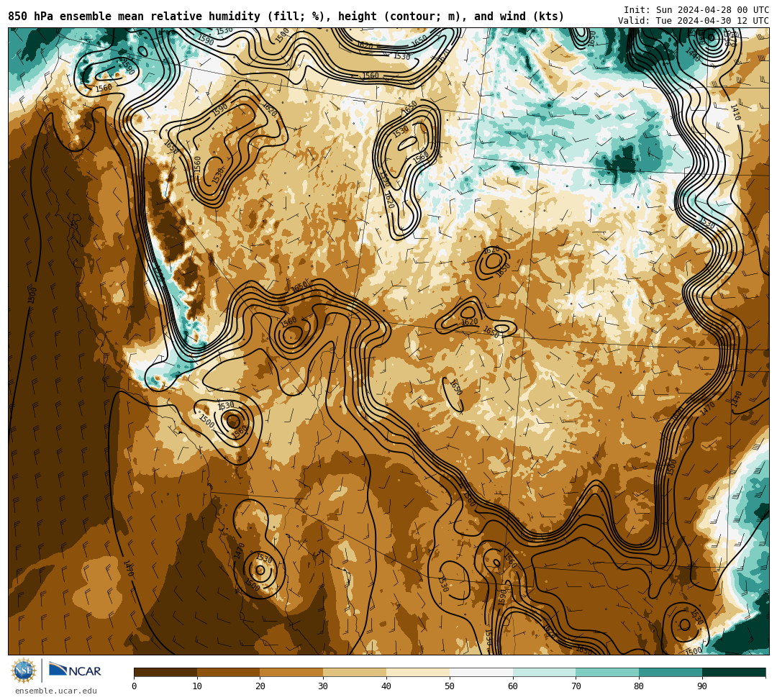
Task: Click the Valid: Tue 2024-04-30 12 UTC text
Action: 694,21
